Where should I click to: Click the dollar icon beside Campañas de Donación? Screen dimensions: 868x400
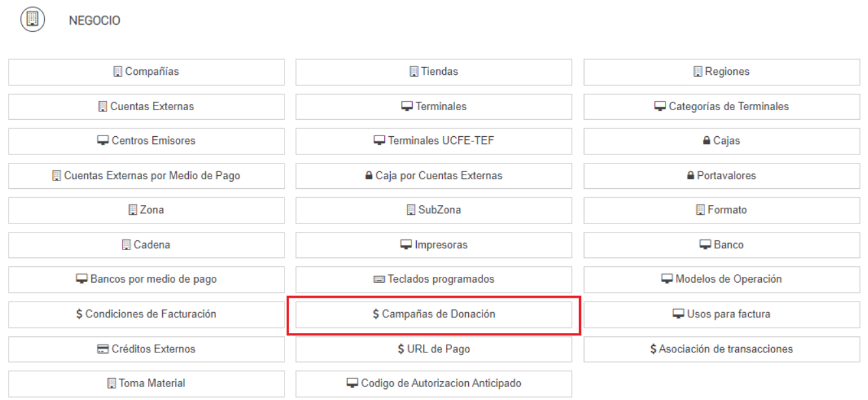pyautogui.click(x=376, y=314)
